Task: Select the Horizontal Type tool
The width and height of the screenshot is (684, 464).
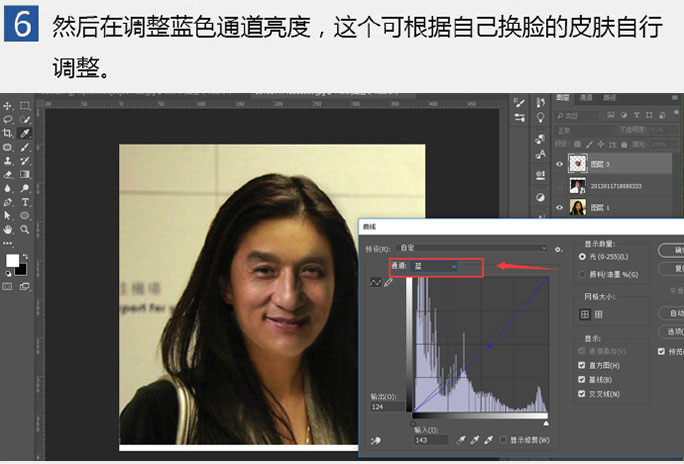Action: pyautogui.click(x=25, y=202)
